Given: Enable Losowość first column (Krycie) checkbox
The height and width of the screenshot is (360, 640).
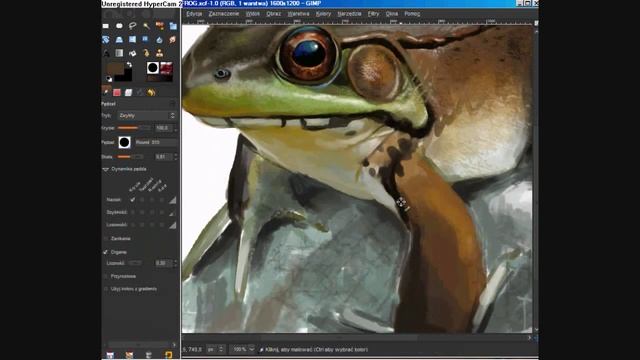Looking at the screenshot, I should (132, 225).
